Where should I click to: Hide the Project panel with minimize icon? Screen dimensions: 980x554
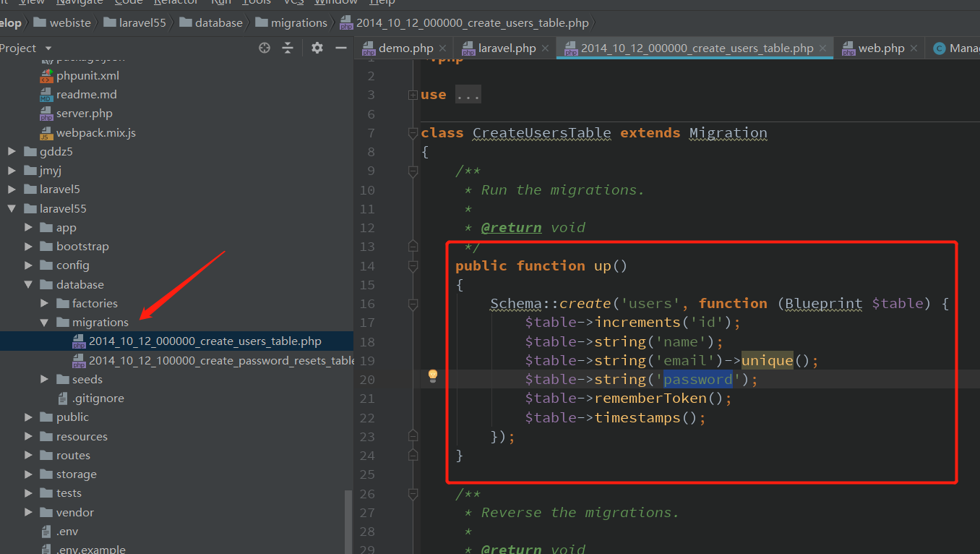pyautogui.click(x=341, y=48)
